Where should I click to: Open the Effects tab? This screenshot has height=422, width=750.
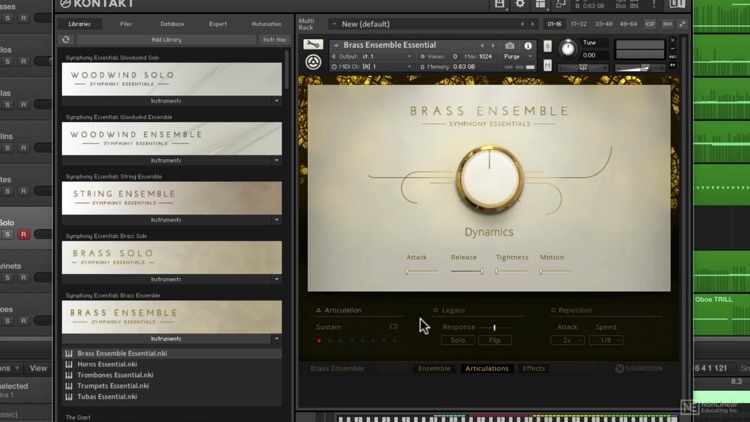(534, 369)
